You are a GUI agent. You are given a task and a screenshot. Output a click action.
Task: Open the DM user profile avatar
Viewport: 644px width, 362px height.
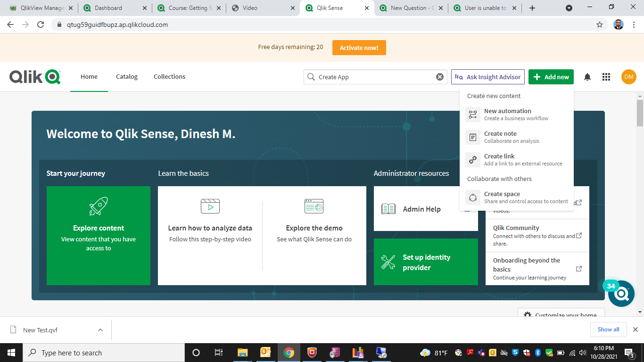(629, 77)
